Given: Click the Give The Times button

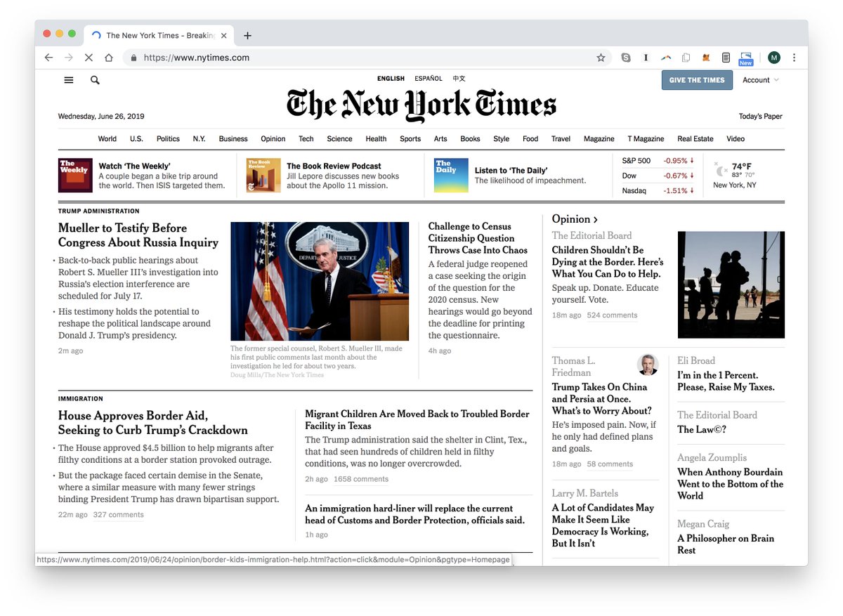Looking at the screenshot, I should (x=696, y=80).
